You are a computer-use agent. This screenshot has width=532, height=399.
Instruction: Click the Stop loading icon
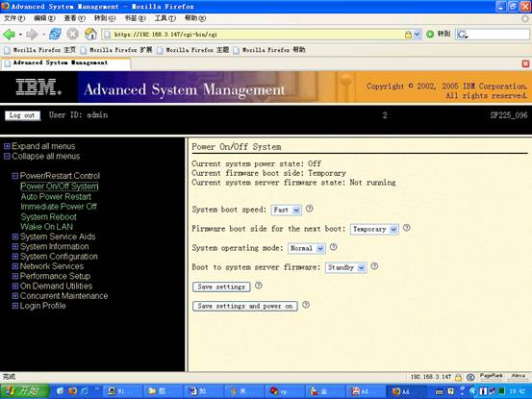[x=72, y=34]
